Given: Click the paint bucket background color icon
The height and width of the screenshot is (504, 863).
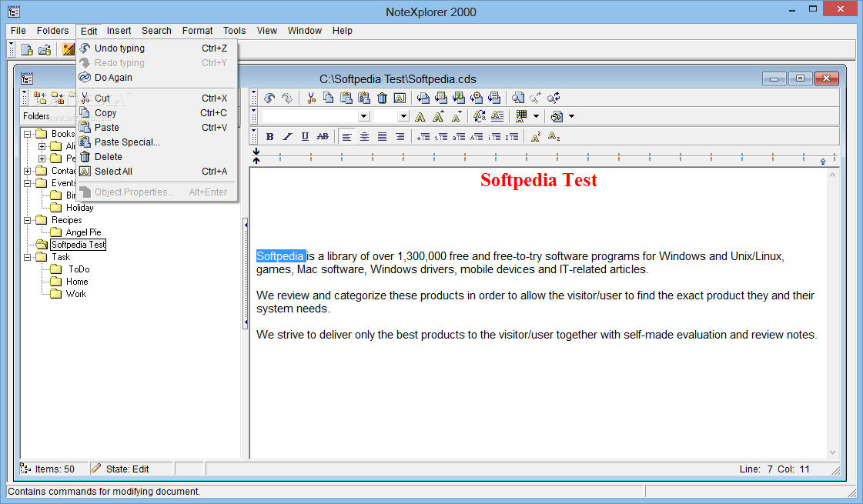Looking at the screenshot, I should [557, 117].
